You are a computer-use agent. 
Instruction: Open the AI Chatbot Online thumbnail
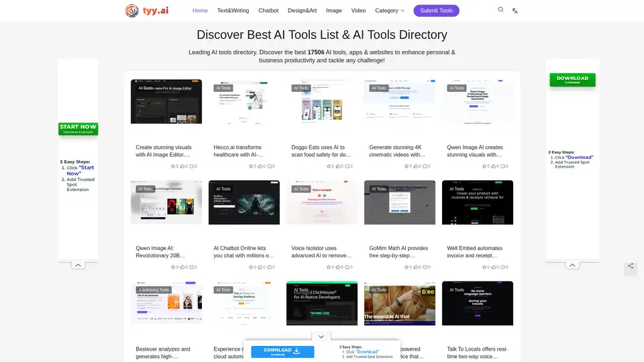244,202
